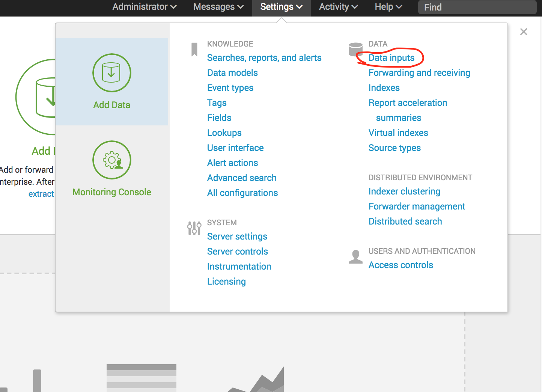Go to Indexes
Image resolution: width=542 pixels, height=392 pixels.
(x=384, y=88)
